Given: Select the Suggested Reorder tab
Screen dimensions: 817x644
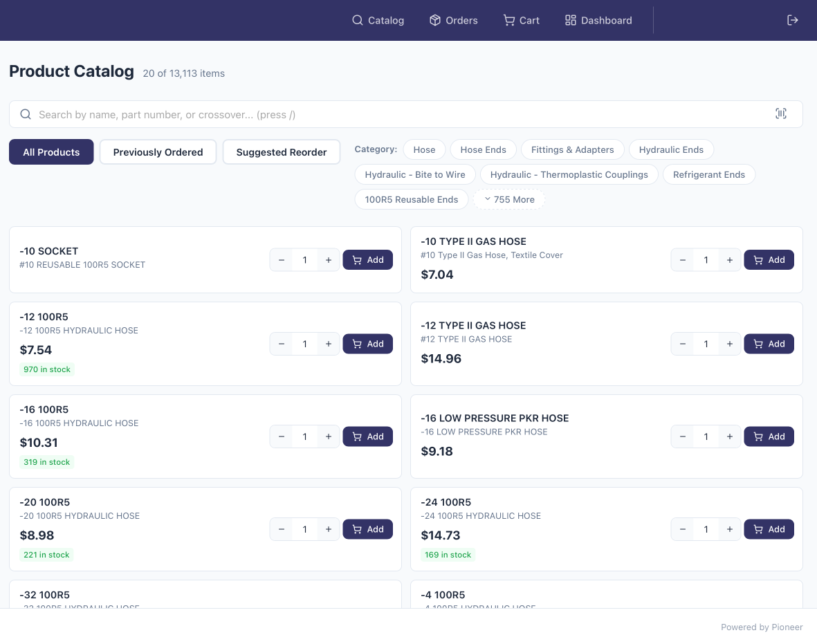Looking at the screenshot, I should click(x=281, y=152).
